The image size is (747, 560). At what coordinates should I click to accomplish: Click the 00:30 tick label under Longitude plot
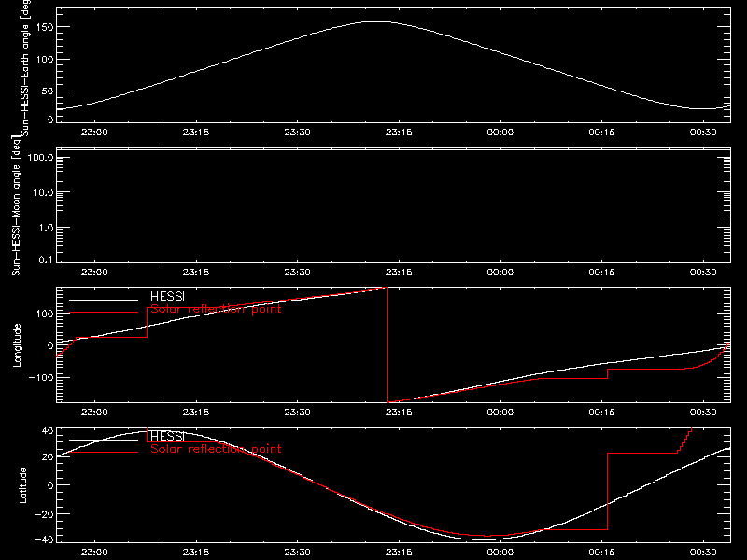[703, 413]
